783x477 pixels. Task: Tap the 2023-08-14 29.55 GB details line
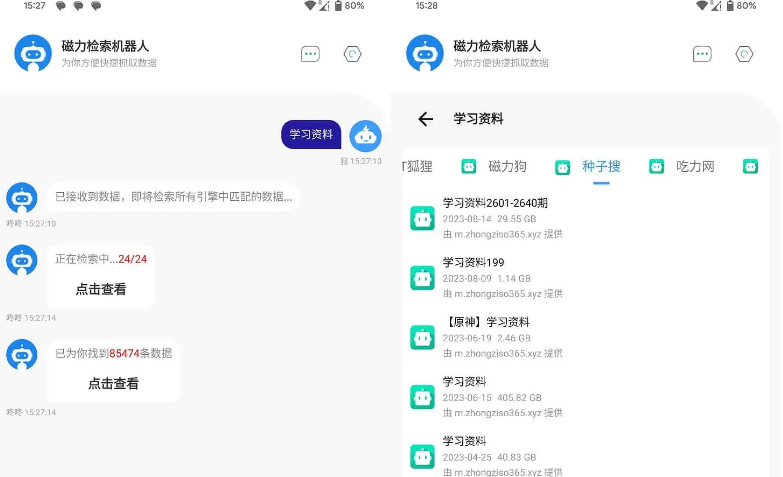[489, 219]
